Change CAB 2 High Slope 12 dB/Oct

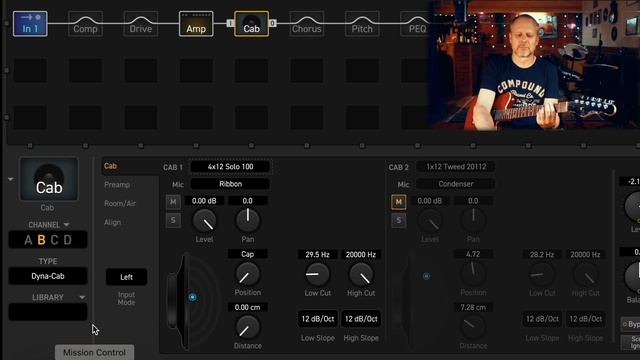[x=585, y=319]
